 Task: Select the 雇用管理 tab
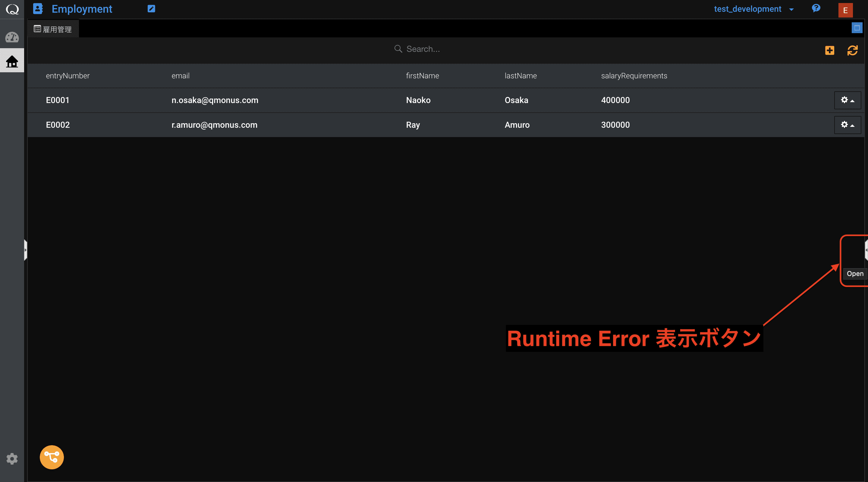(53, 29)
